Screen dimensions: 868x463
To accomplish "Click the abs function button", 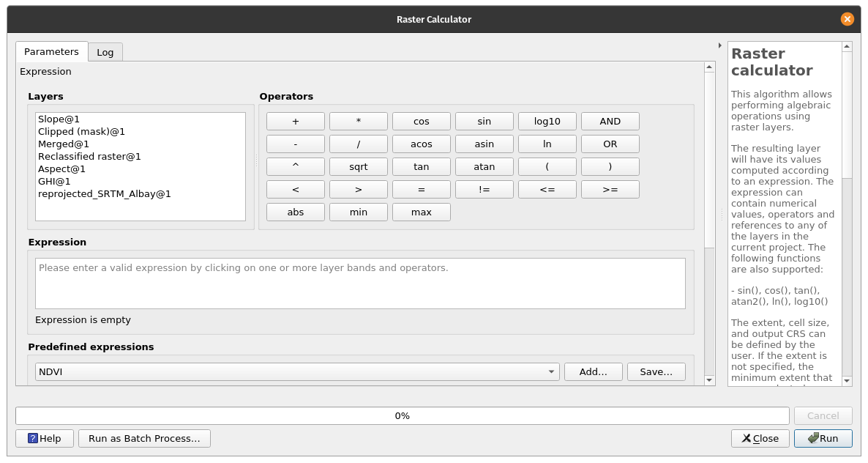I will coord(295,212).
